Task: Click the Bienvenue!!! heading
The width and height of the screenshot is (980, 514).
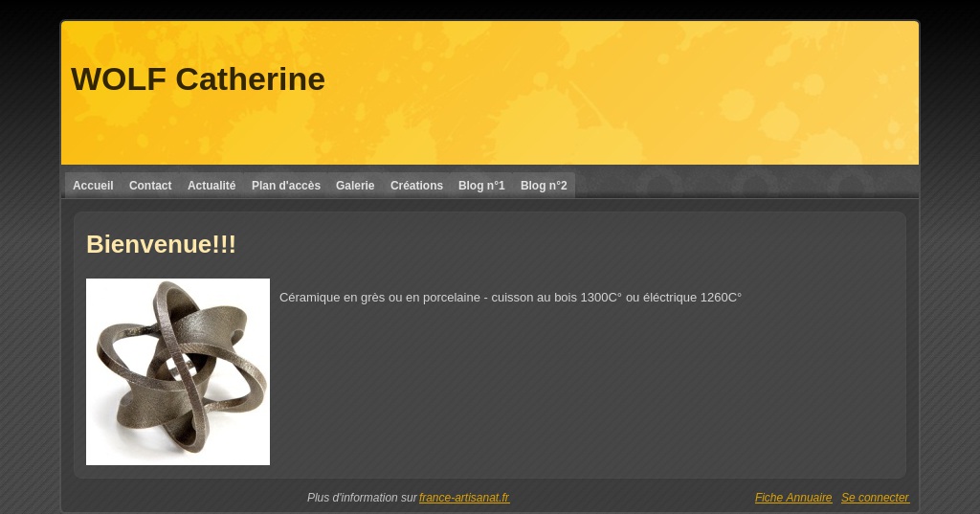Action: [161, 244]
